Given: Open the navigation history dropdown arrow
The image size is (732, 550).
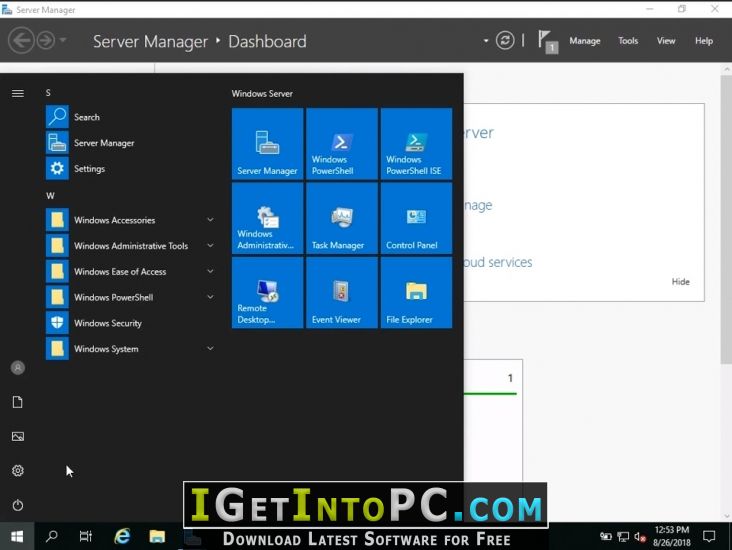Looking at the screenshot, I should pyautogui.click(x=63, y=41).
